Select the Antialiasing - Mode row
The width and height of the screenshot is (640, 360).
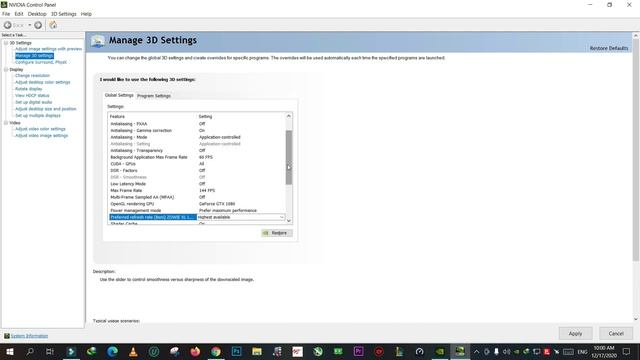pyautogui.click(x=197, y=137)
